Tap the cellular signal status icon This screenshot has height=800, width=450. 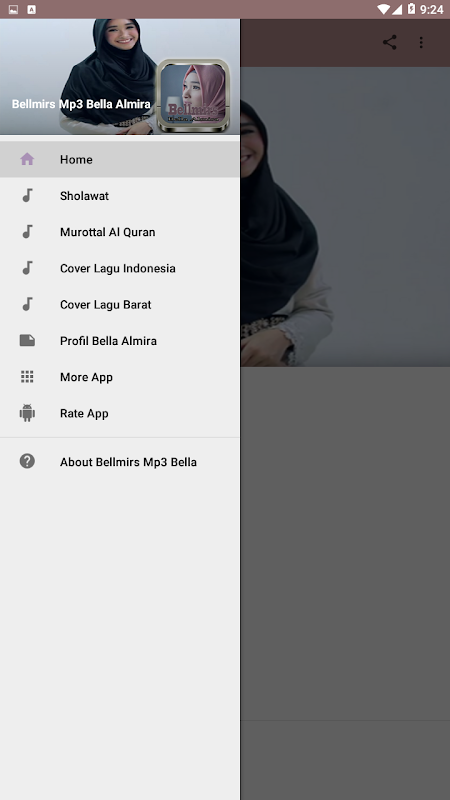[396, 9]
